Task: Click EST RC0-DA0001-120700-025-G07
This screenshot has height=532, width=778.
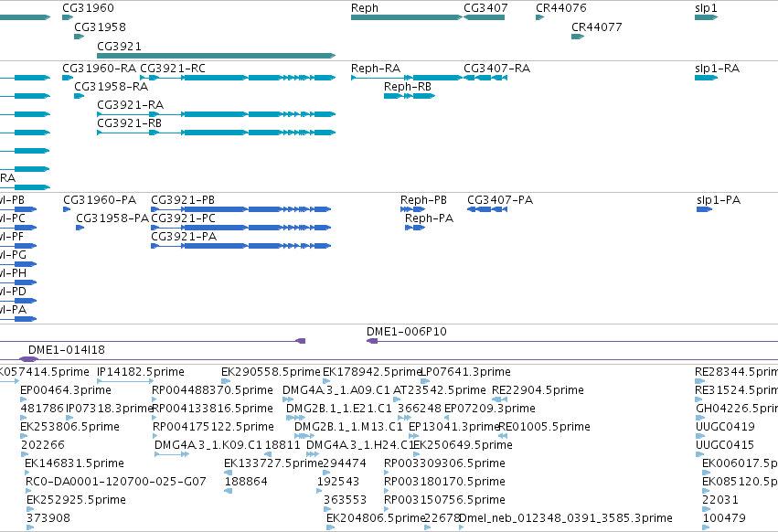Action: click(28, 491)
